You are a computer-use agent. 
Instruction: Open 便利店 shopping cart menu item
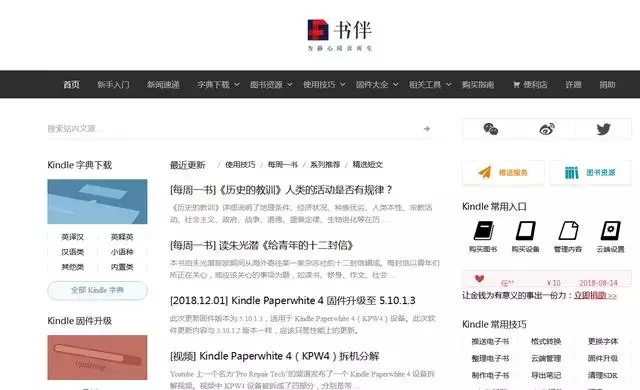coord(530,85)
